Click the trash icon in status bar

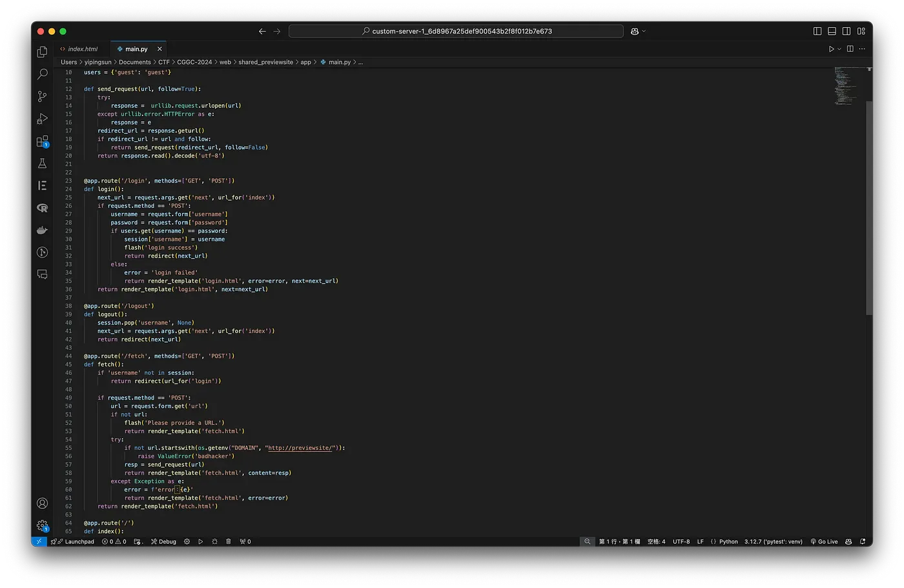click(229, 542)
